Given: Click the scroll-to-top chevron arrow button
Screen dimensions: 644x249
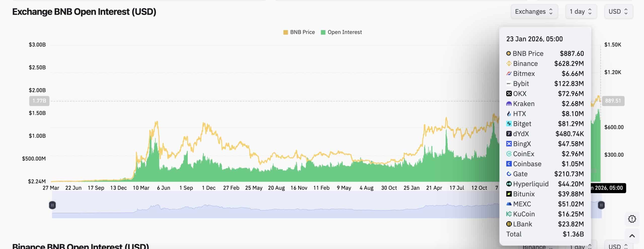Looking at the screenshot, I should pos(632,236).
